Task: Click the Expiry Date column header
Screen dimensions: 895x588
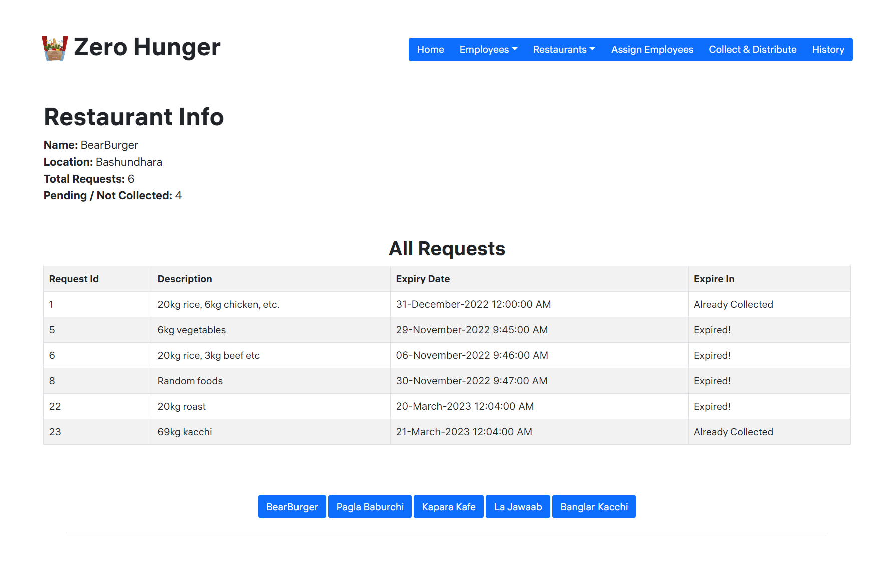Action: [423, 279]
